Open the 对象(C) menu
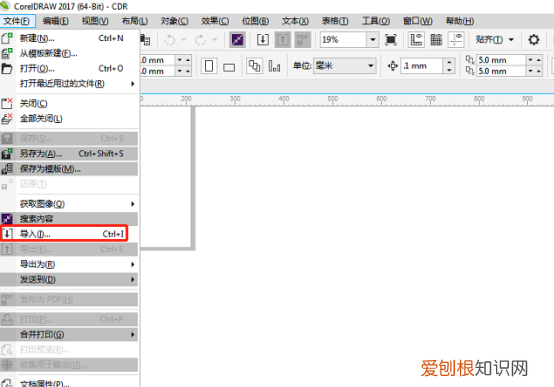Image resolution: width=554 pixels, height=387 pixels. (175, 21)
